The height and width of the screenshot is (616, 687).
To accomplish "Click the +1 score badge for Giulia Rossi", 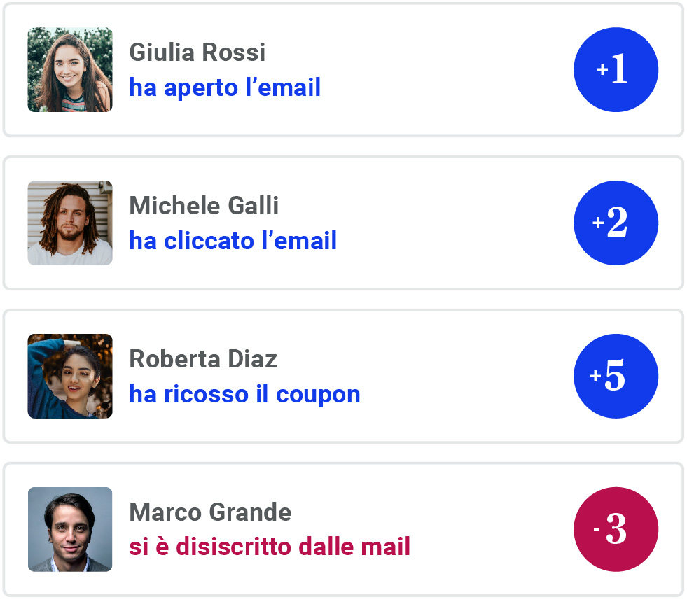I will point(616,69).
